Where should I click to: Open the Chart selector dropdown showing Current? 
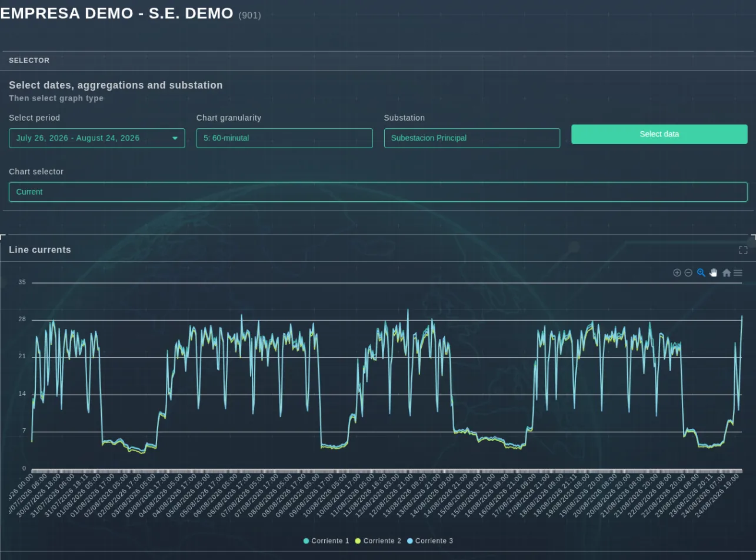pyautogui.click(x=378, y=192)
